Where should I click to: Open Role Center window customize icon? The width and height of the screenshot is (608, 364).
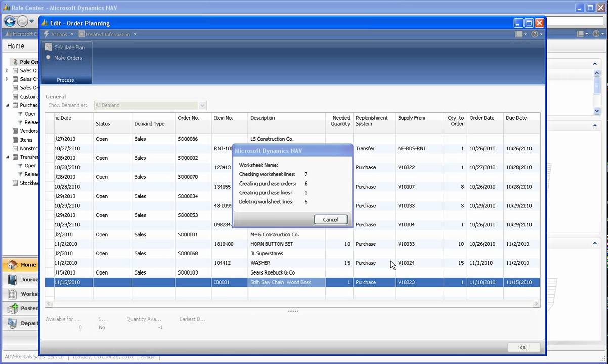(583, 34)
